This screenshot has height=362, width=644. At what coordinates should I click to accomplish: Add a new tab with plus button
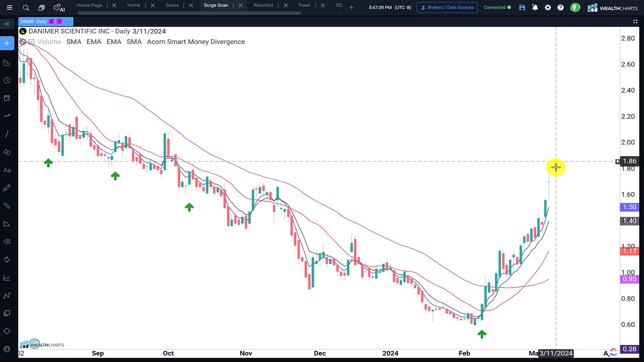[351, 7]
